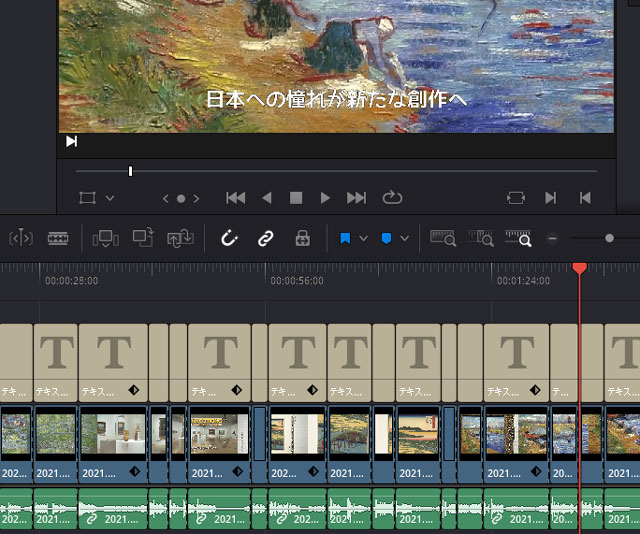Screen dimensions: 640x534
Task: Toggle loop playback
Action: (x=392, y=198)
